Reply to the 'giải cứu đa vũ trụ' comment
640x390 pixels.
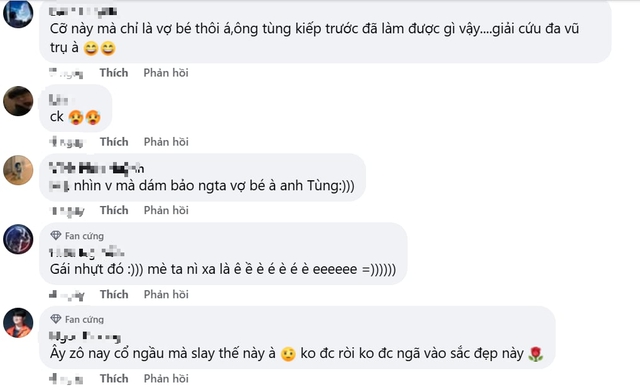pyautogui.click(x=166, y=73)
